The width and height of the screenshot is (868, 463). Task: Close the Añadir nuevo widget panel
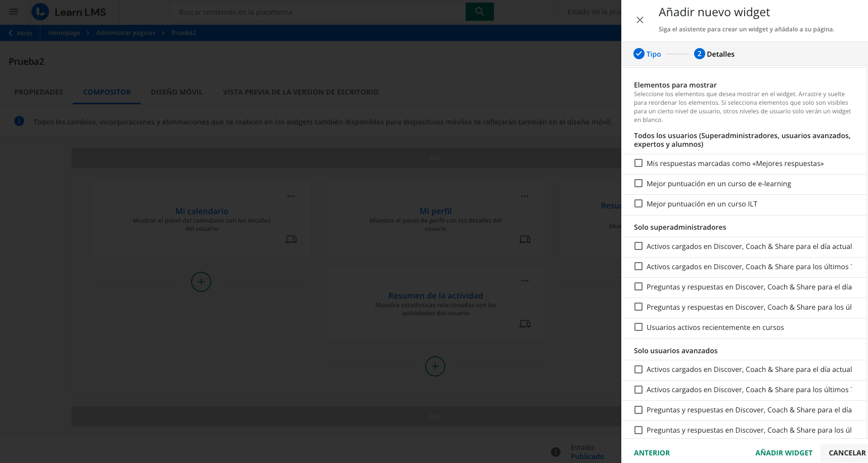[639, 20]
